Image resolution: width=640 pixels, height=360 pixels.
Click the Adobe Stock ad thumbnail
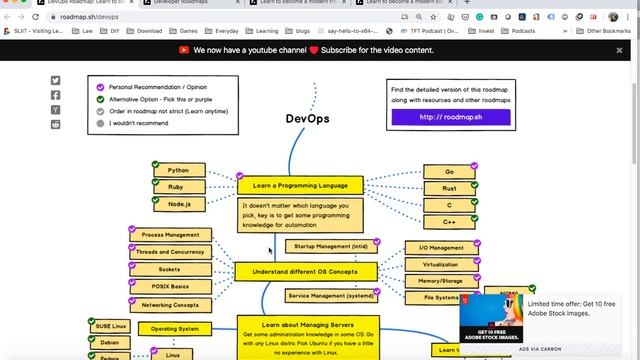point(491,318)
